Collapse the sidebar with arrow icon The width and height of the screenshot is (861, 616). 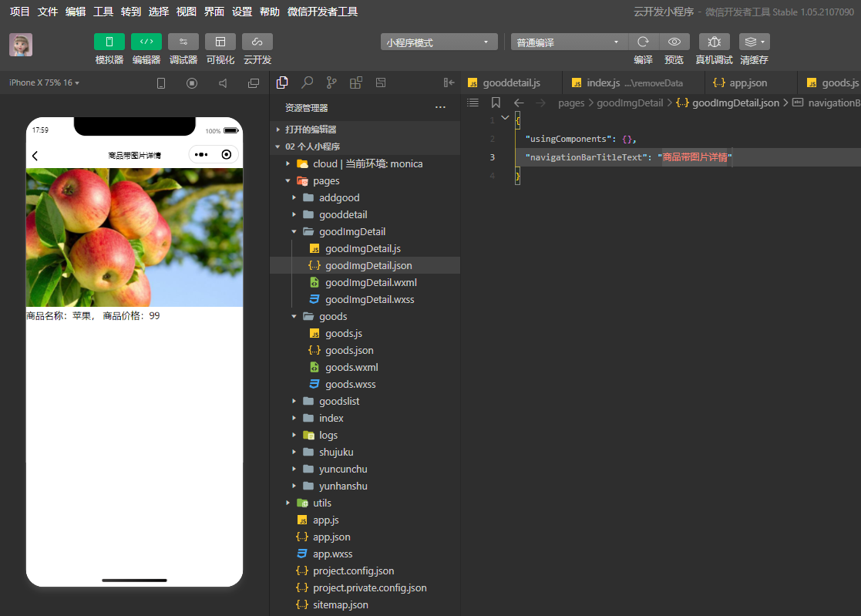pos(449,83)
